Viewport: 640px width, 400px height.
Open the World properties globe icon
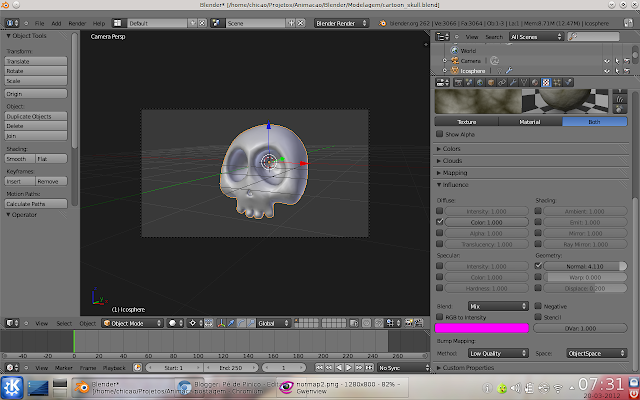coord(480,82)
